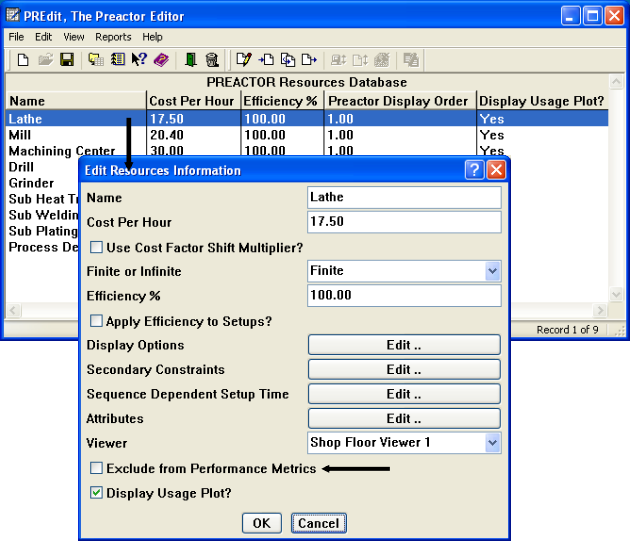
Task: Click the Cost Per Hour field 17.50
Action: pyautogui.click(x=404, y=222)
